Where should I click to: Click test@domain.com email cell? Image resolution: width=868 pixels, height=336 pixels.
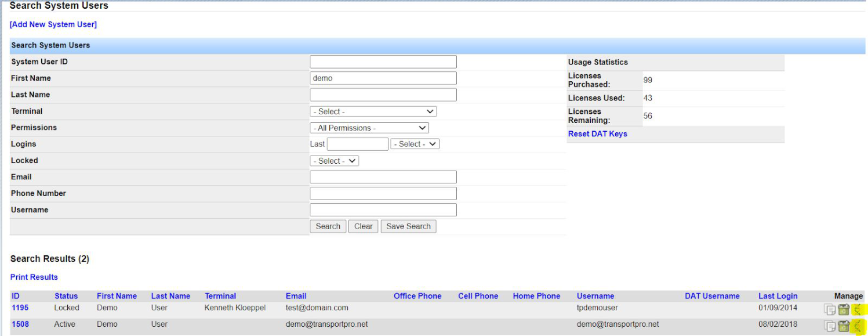(317, 308)
